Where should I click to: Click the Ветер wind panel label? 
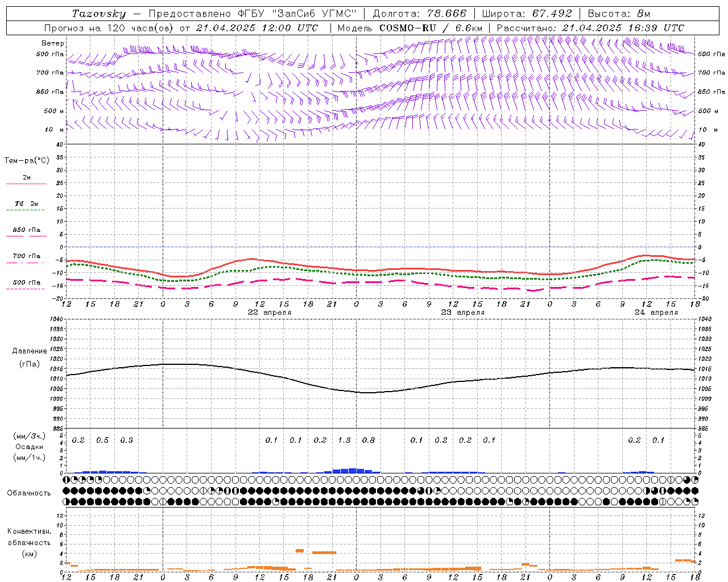pos(53,43)
